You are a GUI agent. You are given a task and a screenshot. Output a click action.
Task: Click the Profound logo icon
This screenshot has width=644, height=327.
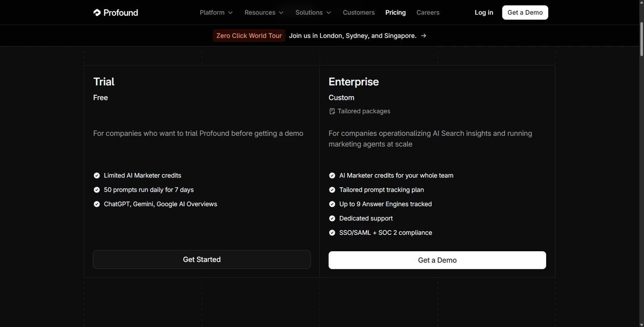click(97, 12)
